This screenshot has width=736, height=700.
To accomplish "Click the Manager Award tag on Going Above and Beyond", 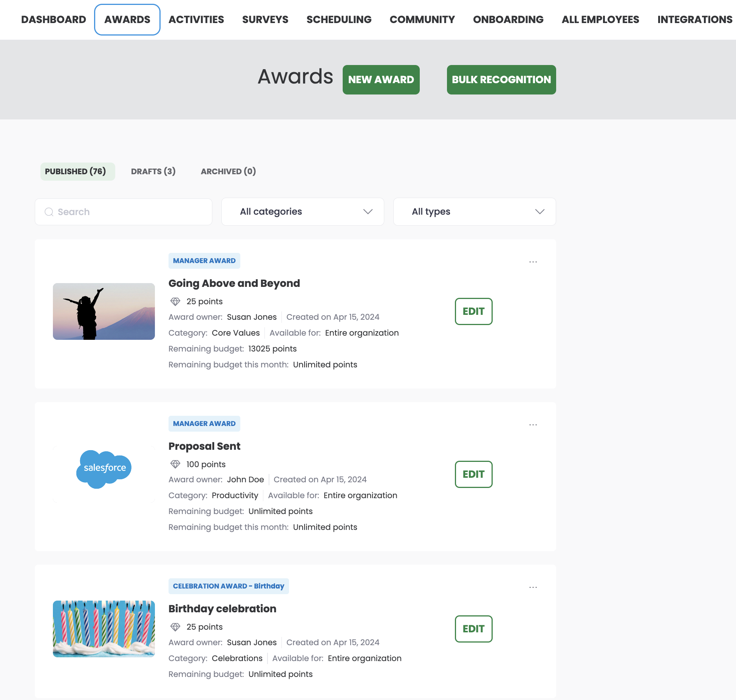I will click(204, 261).
